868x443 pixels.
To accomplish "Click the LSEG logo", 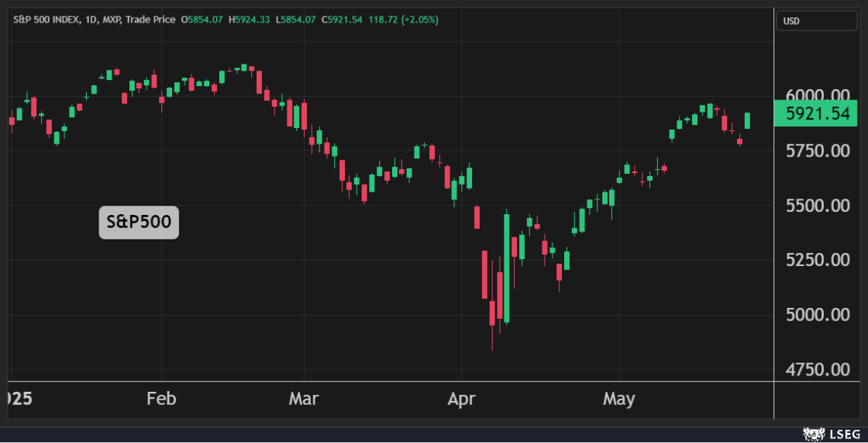I will [x=832, y=434].
